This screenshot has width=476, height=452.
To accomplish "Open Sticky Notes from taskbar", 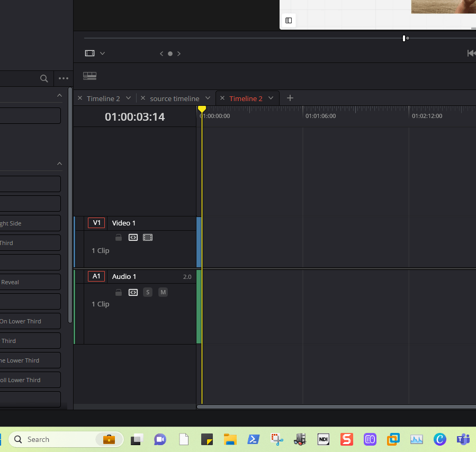I will pos(207,439).
